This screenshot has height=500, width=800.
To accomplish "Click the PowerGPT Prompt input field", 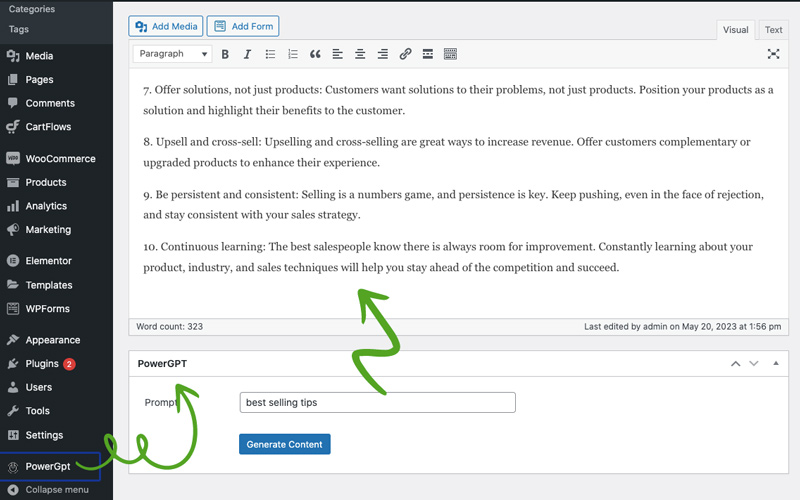I will 377,402.
